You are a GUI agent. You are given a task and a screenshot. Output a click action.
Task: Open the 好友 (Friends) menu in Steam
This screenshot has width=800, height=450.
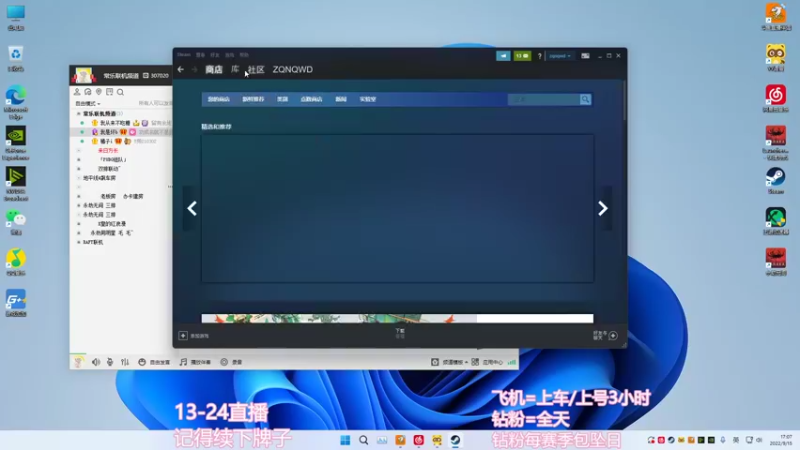coord(215,55)
